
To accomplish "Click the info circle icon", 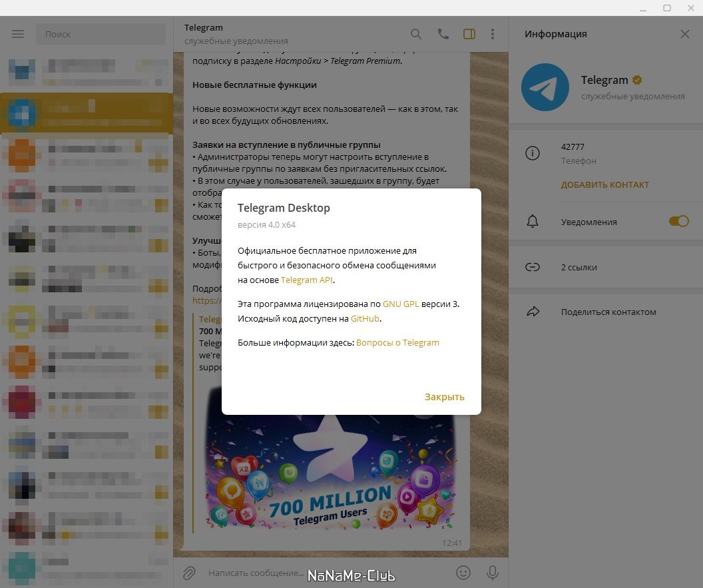I will pos(532,153).
